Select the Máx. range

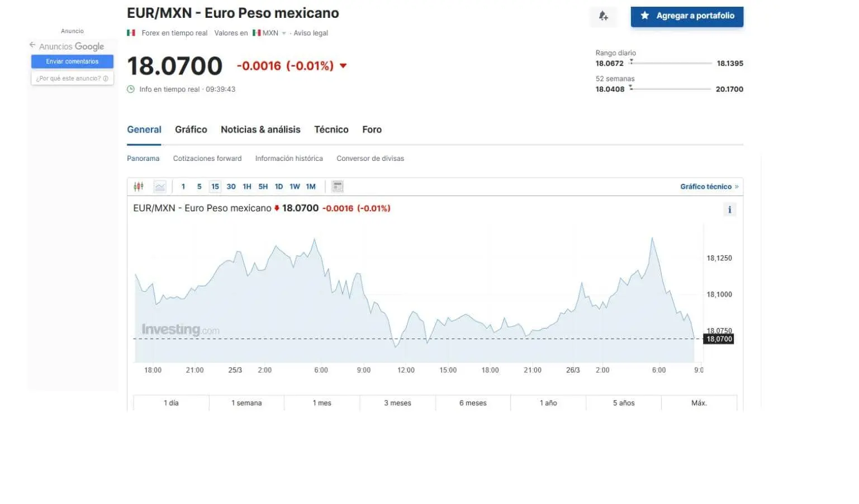point(699,403)
